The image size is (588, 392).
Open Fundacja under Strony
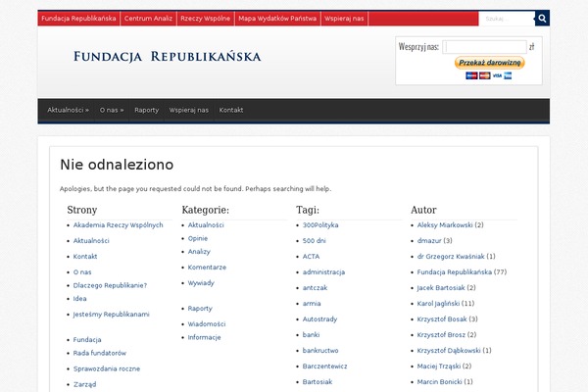(x=87, y=340)
